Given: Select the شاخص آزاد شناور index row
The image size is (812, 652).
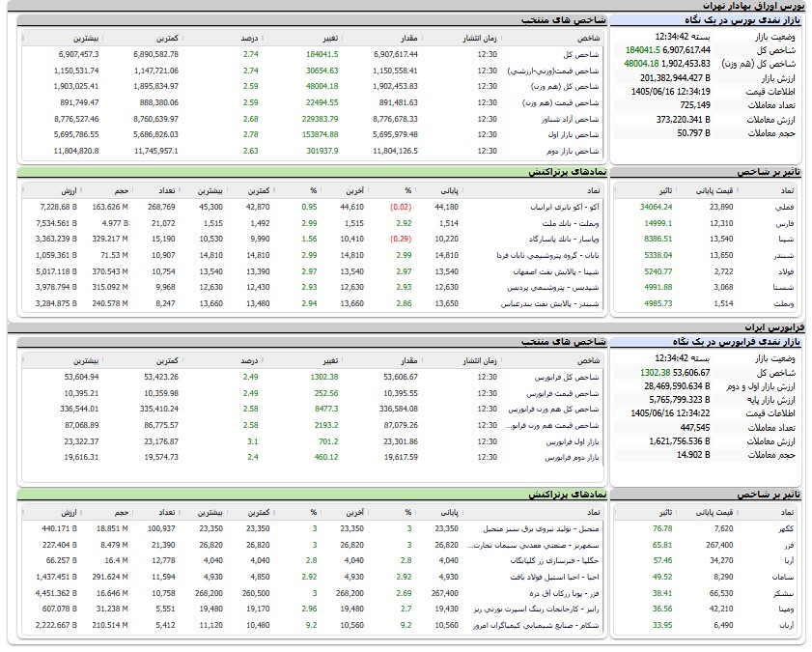Looking at the screenshot, I should click(x=313, y=119).
